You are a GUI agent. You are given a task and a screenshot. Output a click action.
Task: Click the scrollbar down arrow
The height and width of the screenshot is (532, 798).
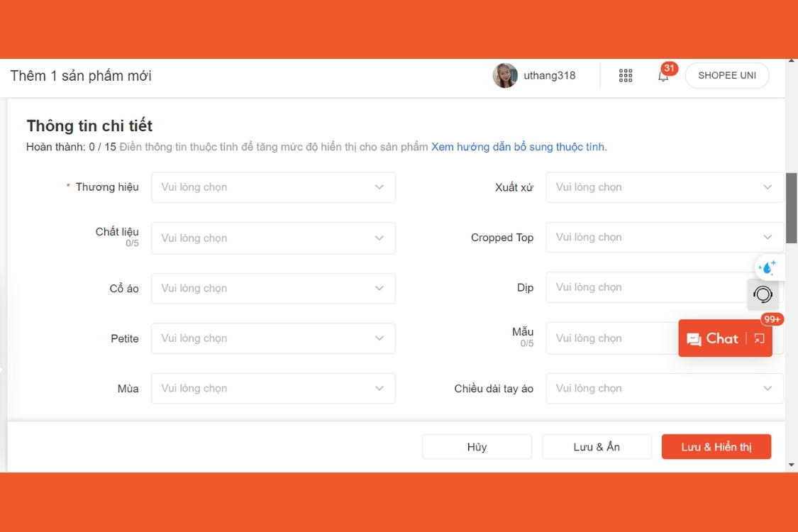[792, 465]
